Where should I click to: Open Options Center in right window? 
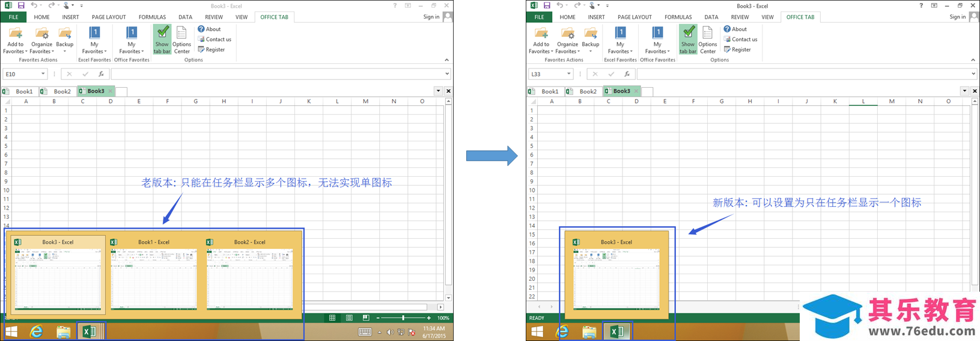tap(707, 40)
